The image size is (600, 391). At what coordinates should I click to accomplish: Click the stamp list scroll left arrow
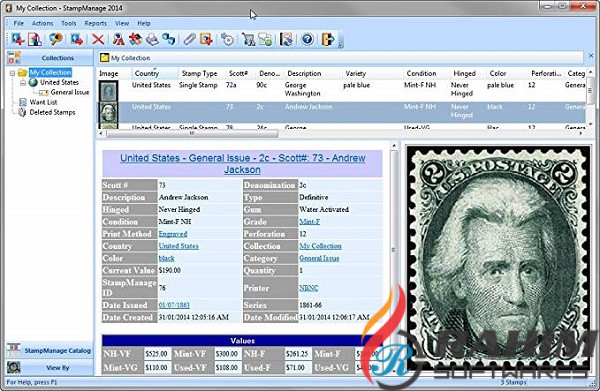pos(101,134)
